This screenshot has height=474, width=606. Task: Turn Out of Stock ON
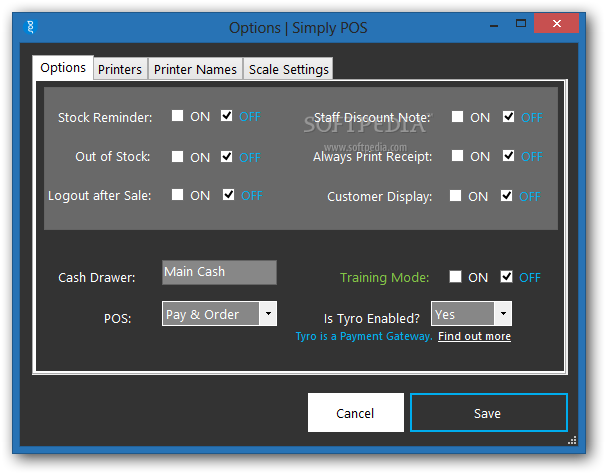(x=177, y=157)
